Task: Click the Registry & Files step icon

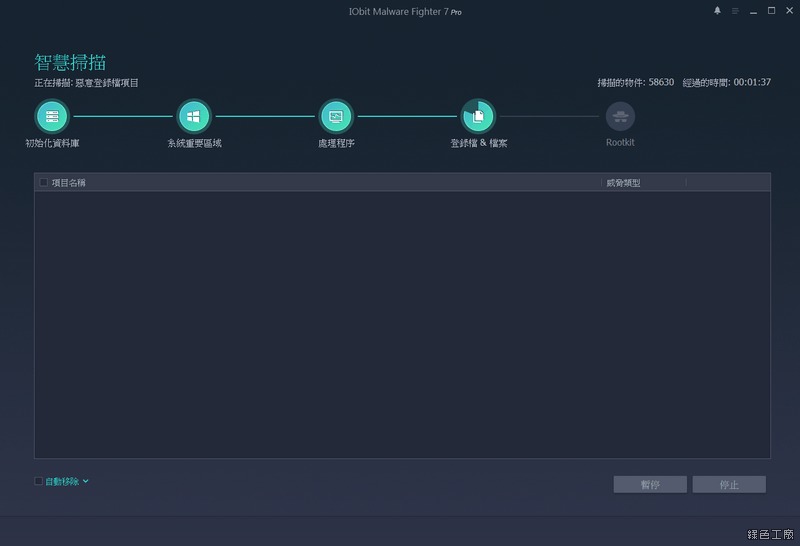Action: 478,116
